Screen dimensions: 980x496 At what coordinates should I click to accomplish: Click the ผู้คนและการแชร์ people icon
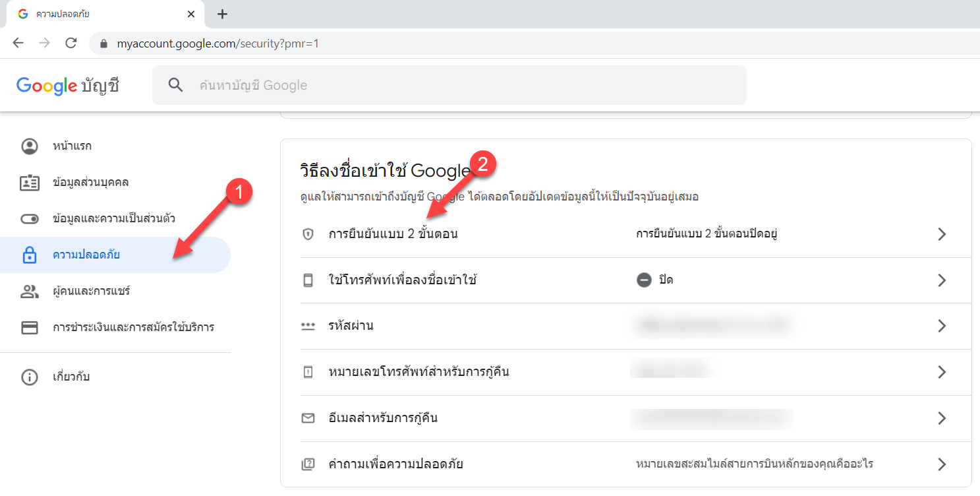(30, 291)
